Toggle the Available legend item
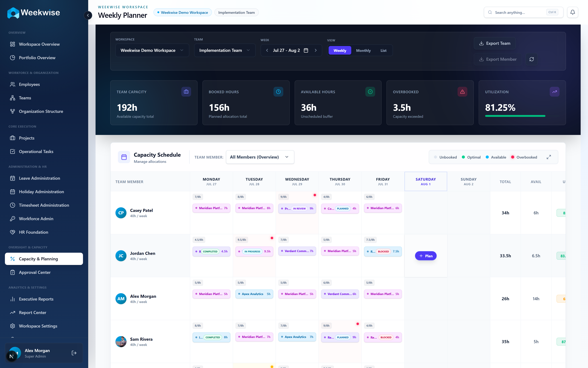Screen dimensions: 588x368 pyautogui.click(x=496, y=157)
